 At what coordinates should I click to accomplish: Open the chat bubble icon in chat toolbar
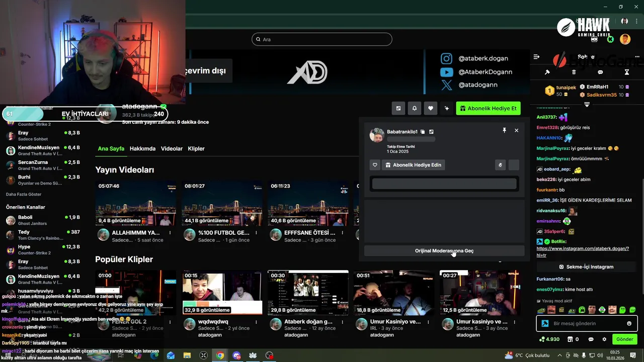600,72
